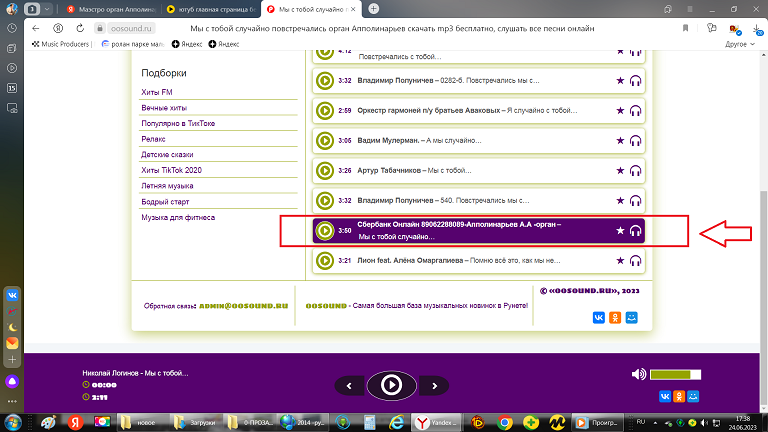The height and width of the screenshot is (432, 768).
Task: Click the admin@oosound.ru feedback email
Action: [x=243, y=306]
